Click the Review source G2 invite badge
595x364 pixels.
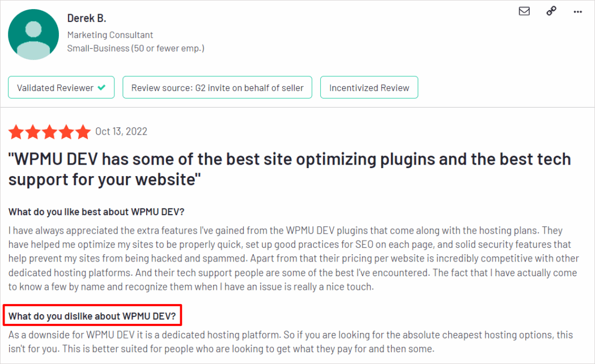point(217,87)
